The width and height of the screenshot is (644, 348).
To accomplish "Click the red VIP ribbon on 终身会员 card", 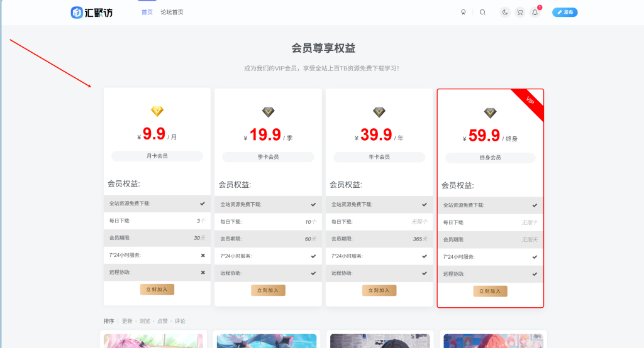I will [531, 101].
